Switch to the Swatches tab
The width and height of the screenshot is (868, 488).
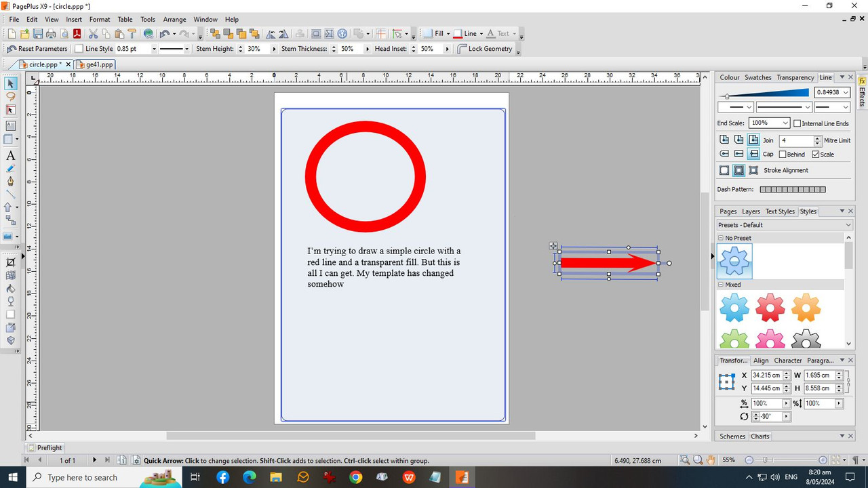click(757, 77)
